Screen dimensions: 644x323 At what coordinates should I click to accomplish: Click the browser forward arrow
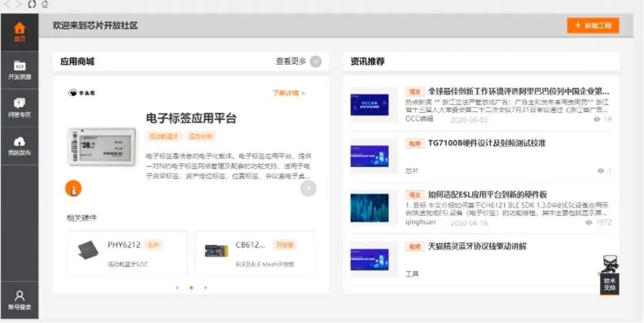pos(19,5)
